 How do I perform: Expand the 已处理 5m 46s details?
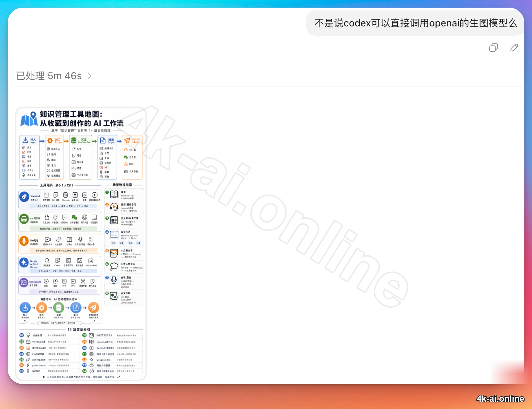point(54,76)
